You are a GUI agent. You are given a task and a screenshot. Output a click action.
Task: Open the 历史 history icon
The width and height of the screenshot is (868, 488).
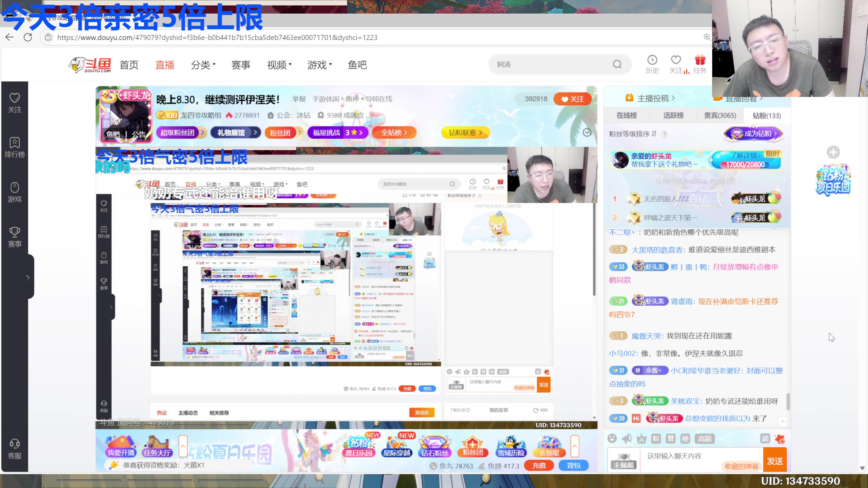652,64
